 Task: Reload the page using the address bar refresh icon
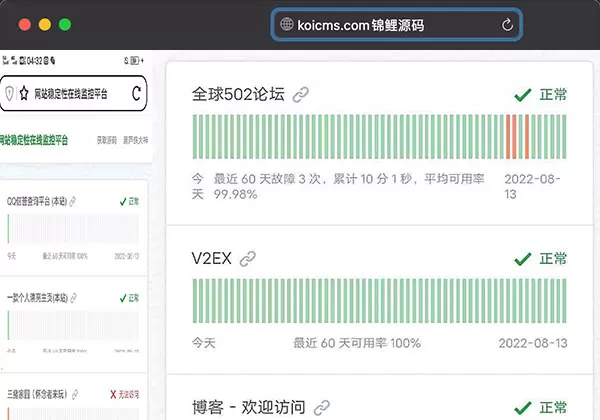click(x=507, y=25)
